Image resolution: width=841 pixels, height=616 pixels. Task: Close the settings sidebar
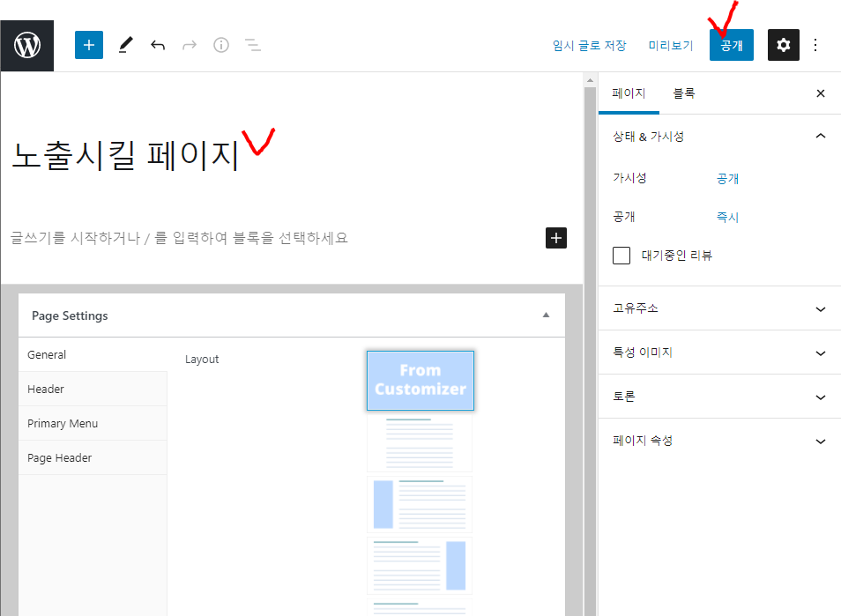pos(821,93)
